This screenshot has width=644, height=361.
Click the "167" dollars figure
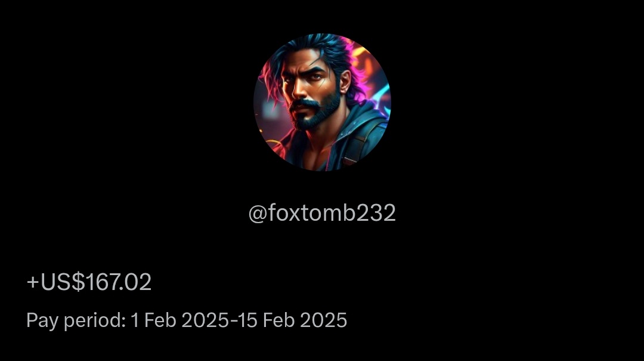point(102,282)
